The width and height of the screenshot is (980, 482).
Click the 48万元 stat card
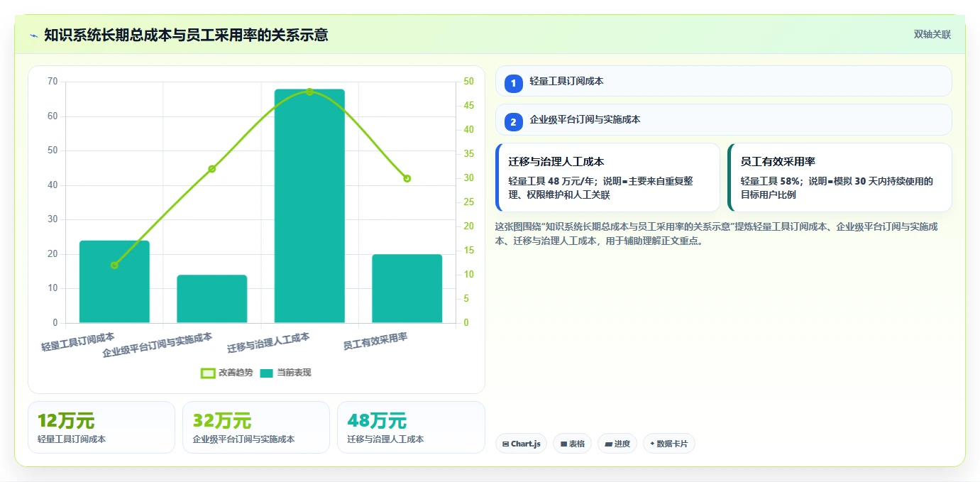point(411,427)
